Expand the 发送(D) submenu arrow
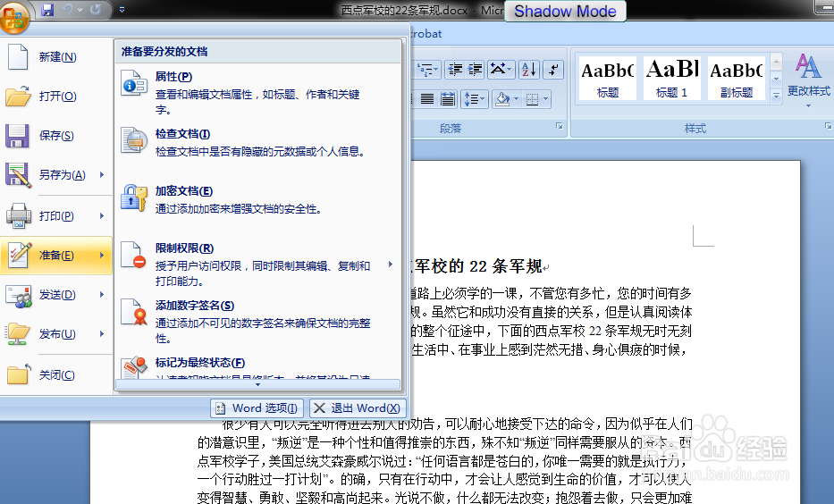Image resolution: width=834 pixels, height=504 pixels. point(102,294)
